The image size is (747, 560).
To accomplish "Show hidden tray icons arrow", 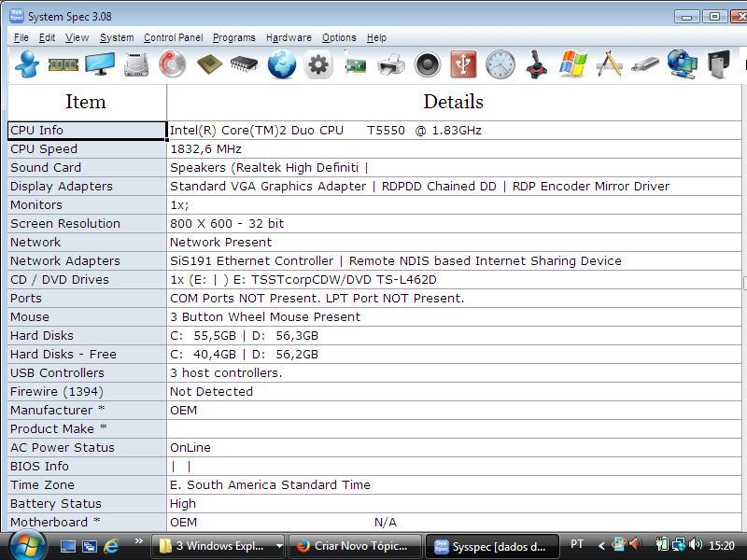I will (x=601, y=546).
